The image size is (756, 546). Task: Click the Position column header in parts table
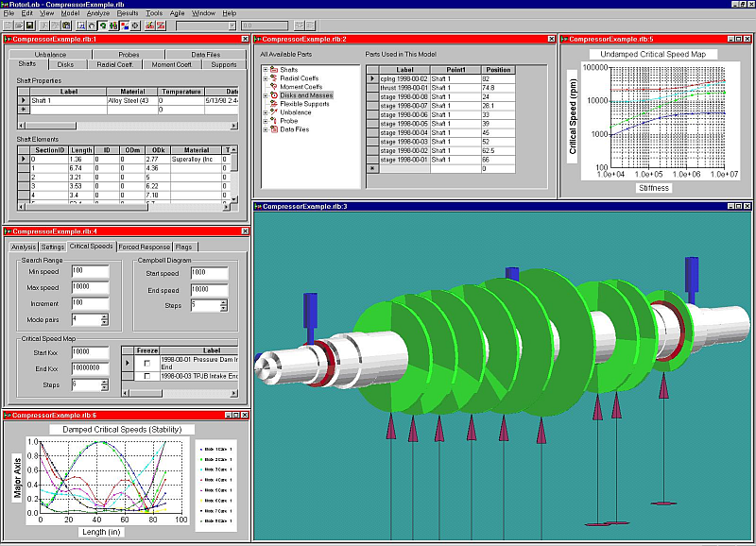click(498, 70)
